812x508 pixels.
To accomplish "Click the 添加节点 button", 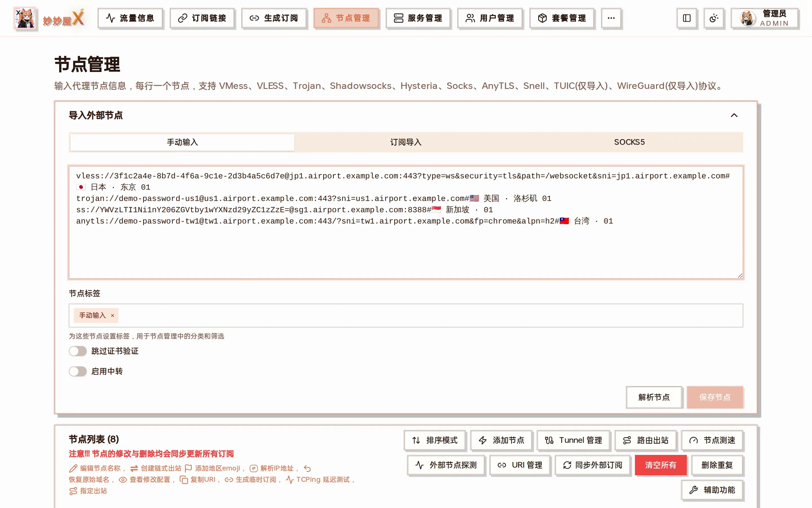I will point(501,440).
